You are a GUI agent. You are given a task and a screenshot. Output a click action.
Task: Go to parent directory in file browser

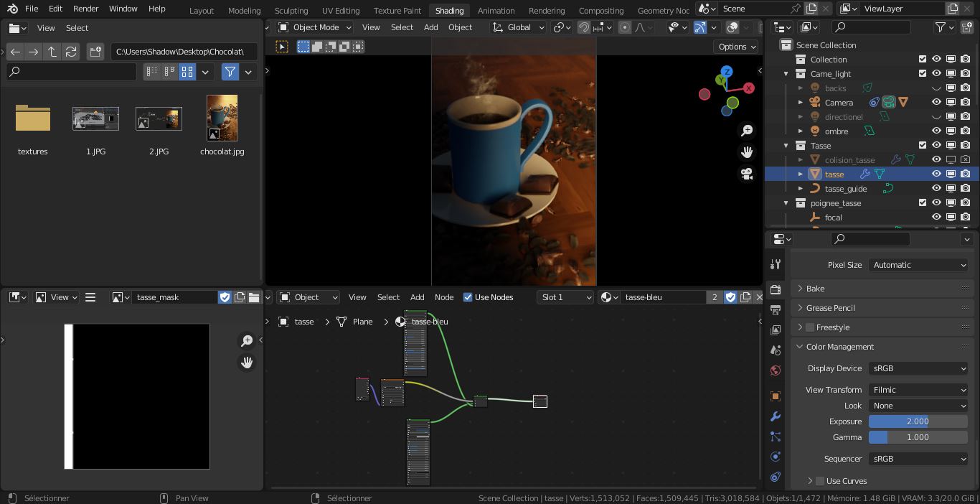(52, 52)
